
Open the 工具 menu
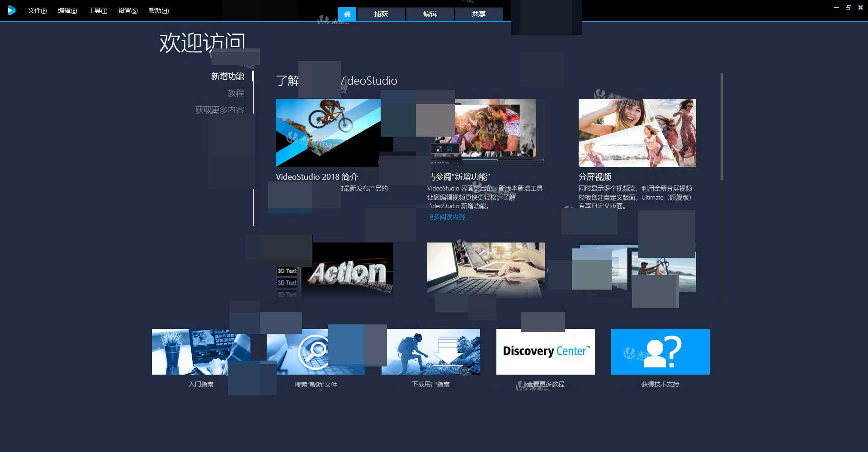tap(98, 10)
